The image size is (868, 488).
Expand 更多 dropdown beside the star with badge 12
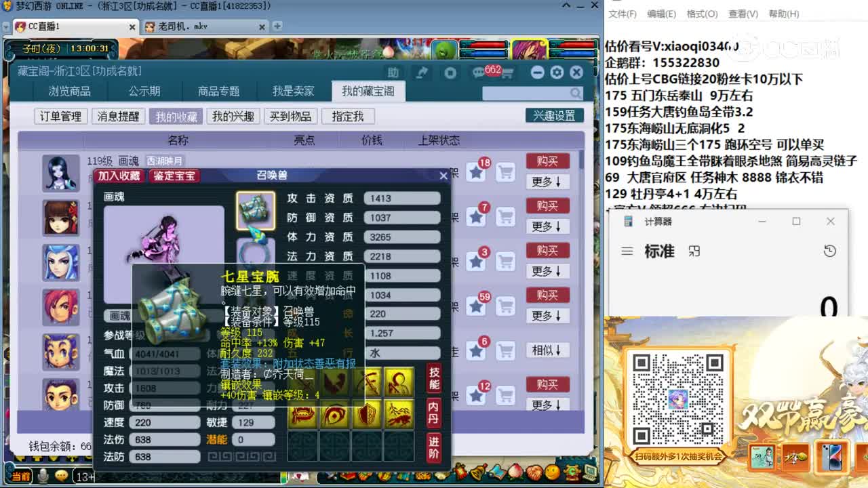click(547, 405)
